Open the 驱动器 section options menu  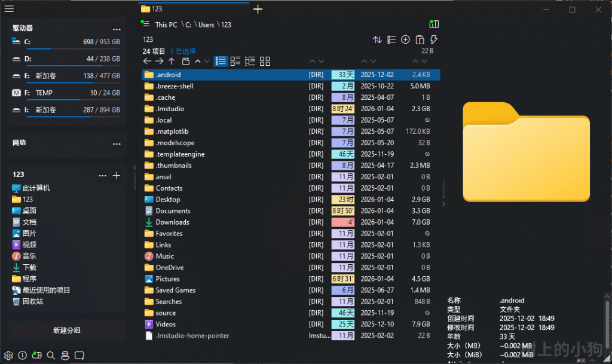(117, 29)
